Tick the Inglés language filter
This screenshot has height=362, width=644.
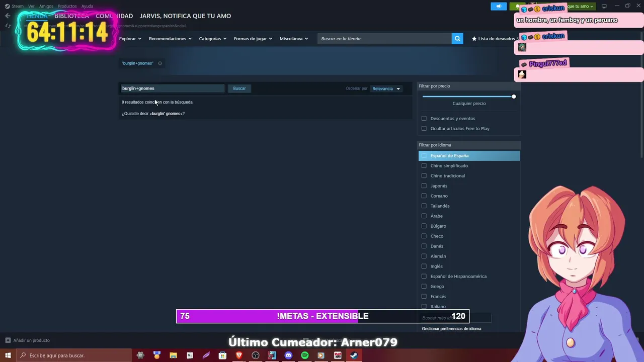(x=424, y=266)
